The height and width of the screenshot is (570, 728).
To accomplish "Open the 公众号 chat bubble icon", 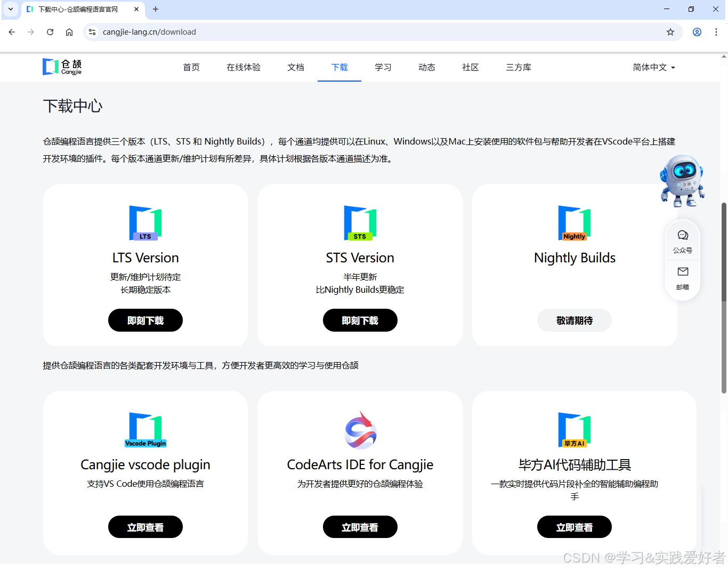I will pyautogui.click(x=683, y=236).
